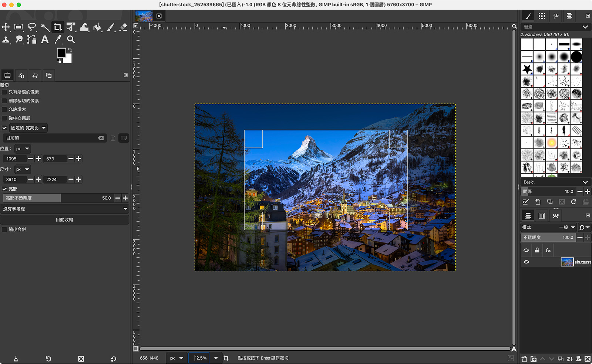Enable 只有所選的像素 checkbox
The image size is (592, 364).
click(x=4, y=92)
